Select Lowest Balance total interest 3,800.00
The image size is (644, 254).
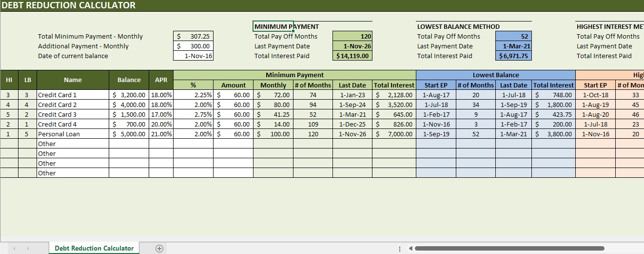(553, 134)
